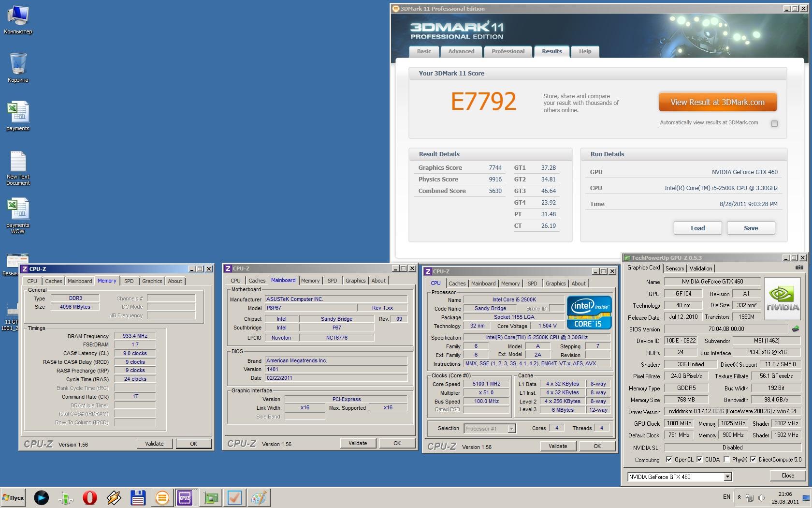Open the Results tab in 3DMark 11

[x=551, y=51]
